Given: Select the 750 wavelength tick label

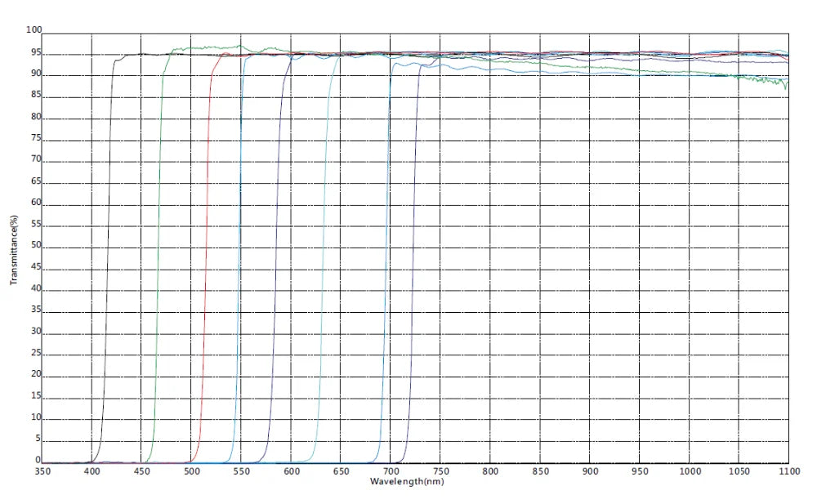Looking at the screenshot, I should [x=440, y=471].
